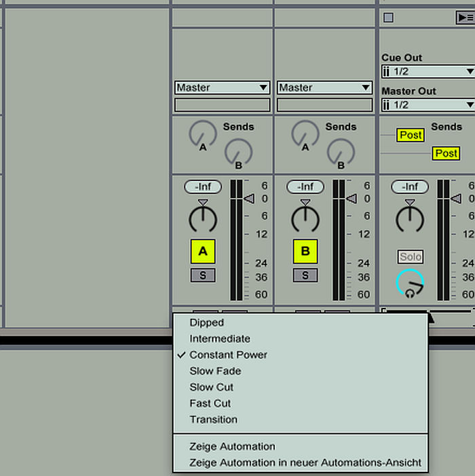Click Send A knob on track B
This screenshot has height=476, width=475.
coord(305,134)
